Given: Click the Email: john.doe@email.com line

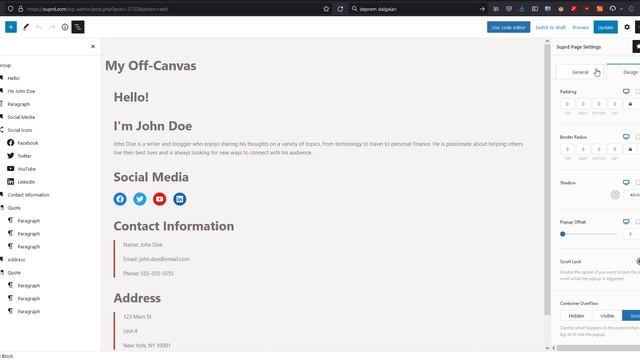Looking at the screenshot, I should (x=156, y=259).
